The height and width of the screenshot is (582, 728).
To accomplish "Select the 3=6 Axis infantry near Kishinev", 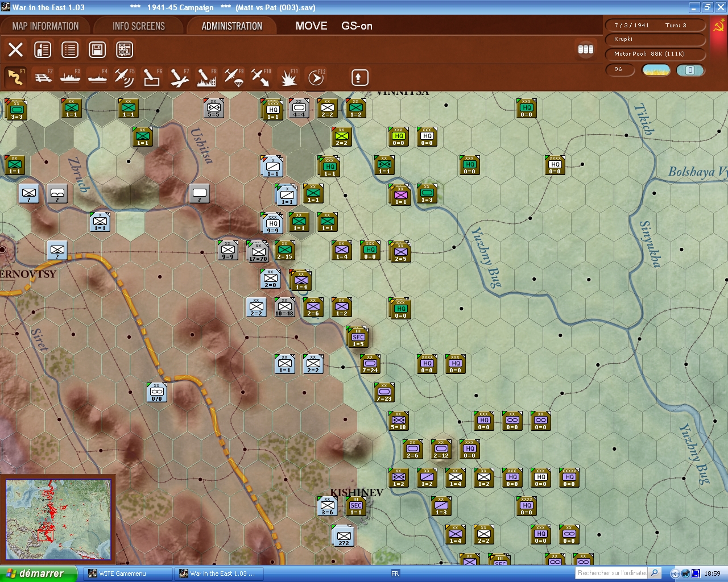I will pos(327,506).
